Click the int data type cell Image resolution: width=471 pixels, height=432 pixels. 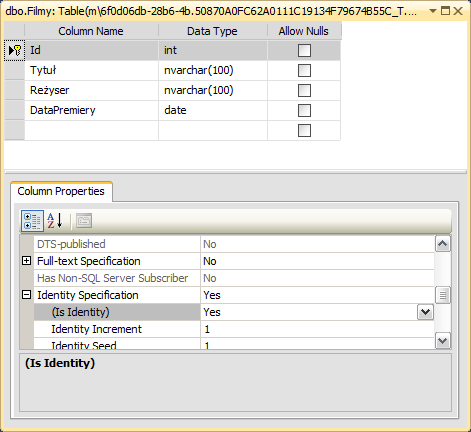213,50
